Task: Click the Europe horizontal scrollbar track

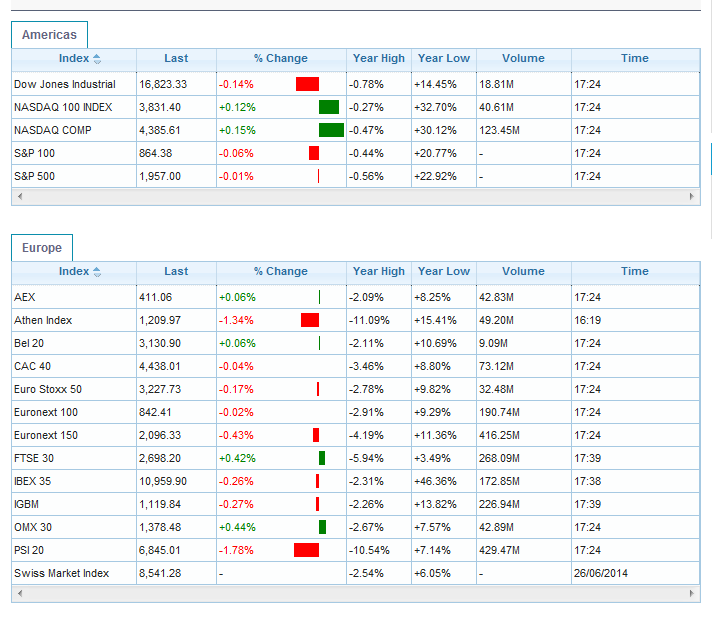Action: [x=355, y=594]
